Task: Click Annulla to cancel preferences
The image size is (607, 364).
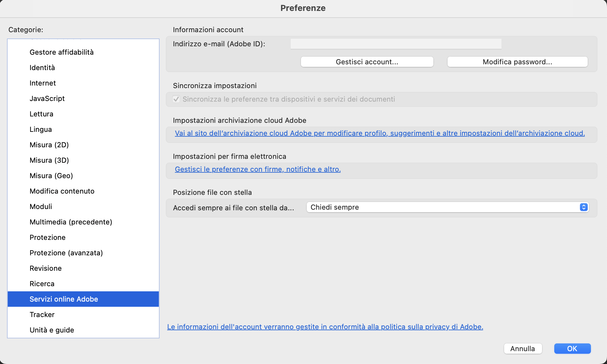Action: coord(523,349)
